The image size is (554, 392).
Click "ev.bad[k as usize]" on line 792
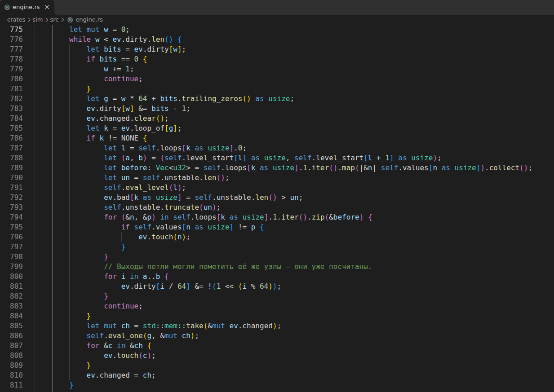(143, 197)
